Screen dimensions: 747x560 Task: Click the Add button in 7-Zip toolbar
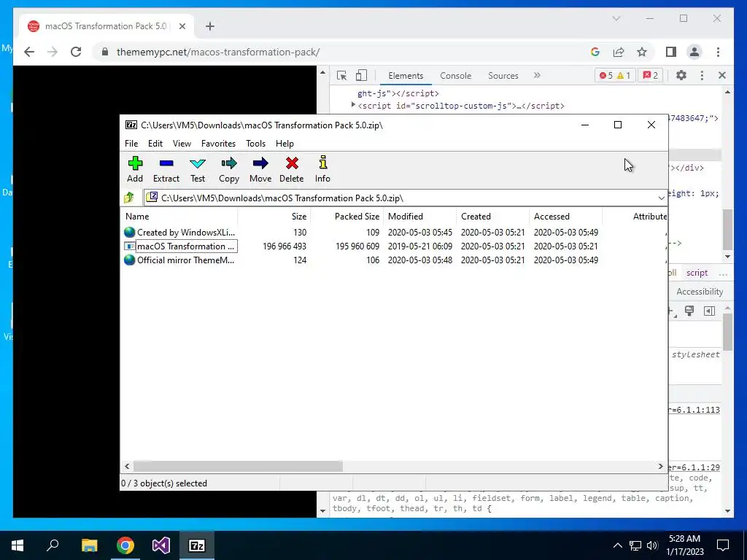click(x=135, y=169)
